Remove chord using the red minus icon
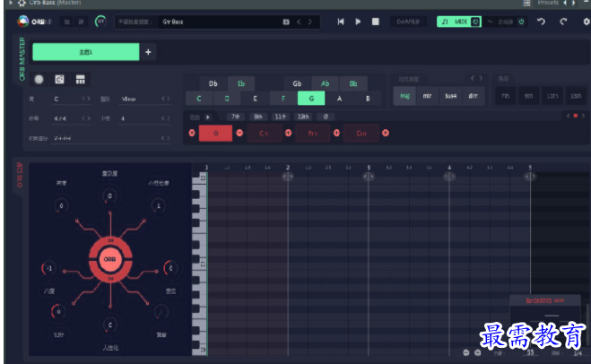591x364 pixels. click(x=239, y=133)
